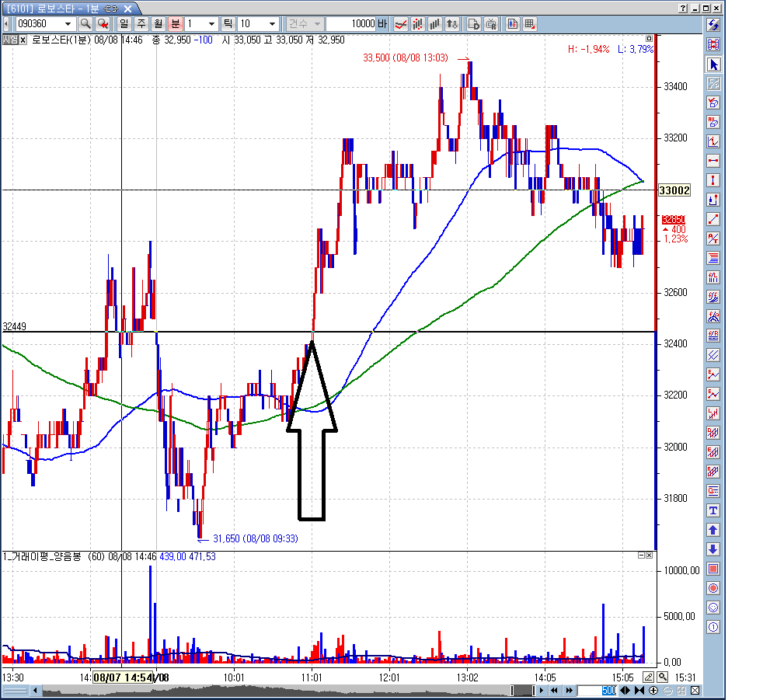Select the arrow pointer tool in sidebar
This screenshot has width=770, height=700.
coord(713,64)
